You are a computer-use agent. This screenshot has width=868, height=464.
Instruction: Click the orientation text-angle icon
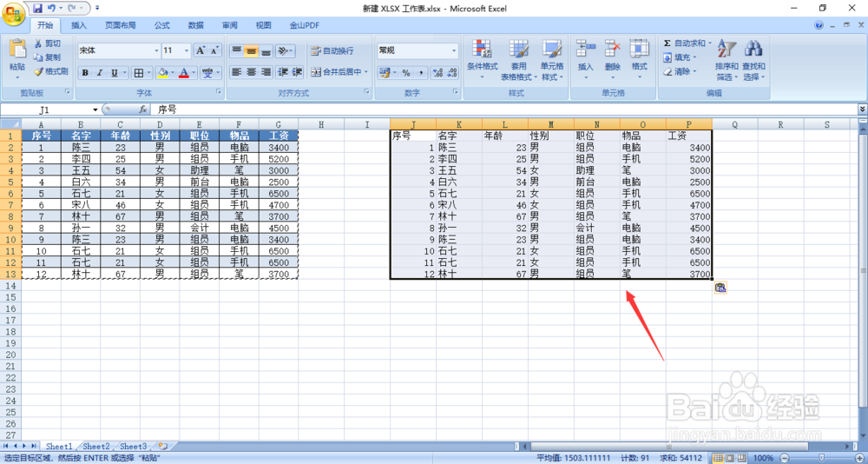pos(283,50)
